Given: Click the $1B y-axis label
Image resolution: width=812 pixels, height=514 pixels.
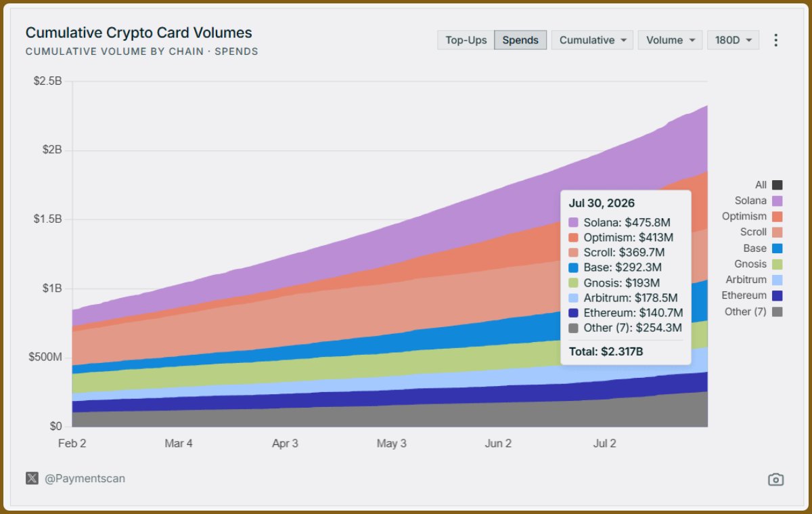Looking at the screenshot, I should point(51,288).
